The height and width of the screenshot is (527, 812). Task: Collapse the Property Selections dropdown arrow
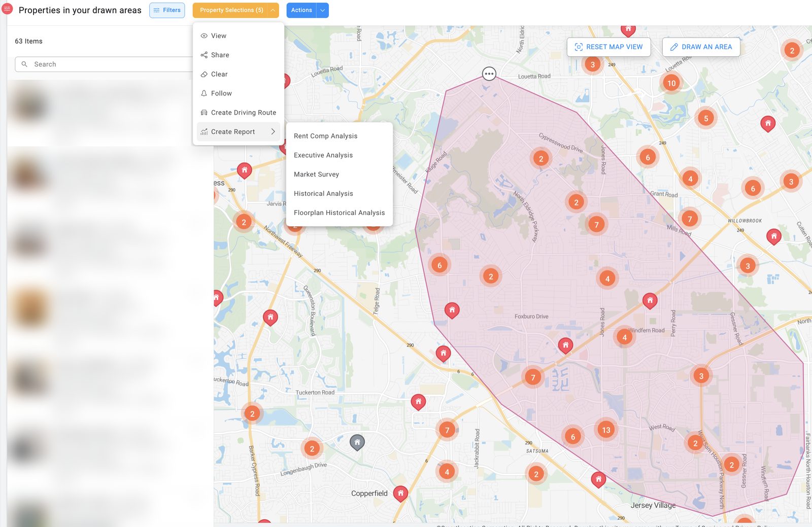point(273,10)
